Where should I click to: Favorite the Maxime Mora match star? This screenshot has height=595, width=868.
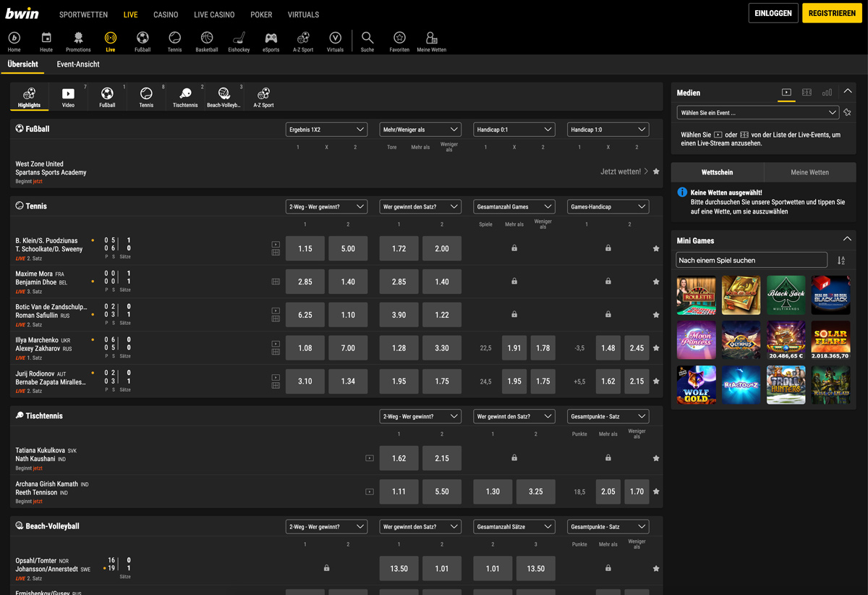656,282
